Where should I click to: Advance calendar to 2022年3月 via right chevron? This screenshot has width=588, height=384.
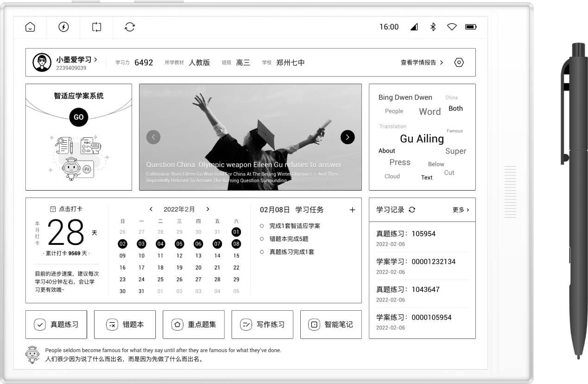[x=208, y=209]
